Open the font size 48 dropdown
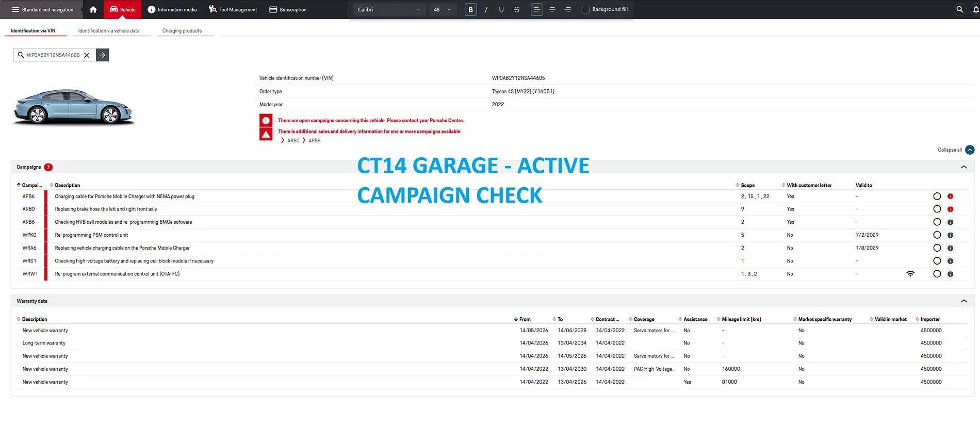The width and height of the screenshot is (980, 444). (x=443, y=9)
